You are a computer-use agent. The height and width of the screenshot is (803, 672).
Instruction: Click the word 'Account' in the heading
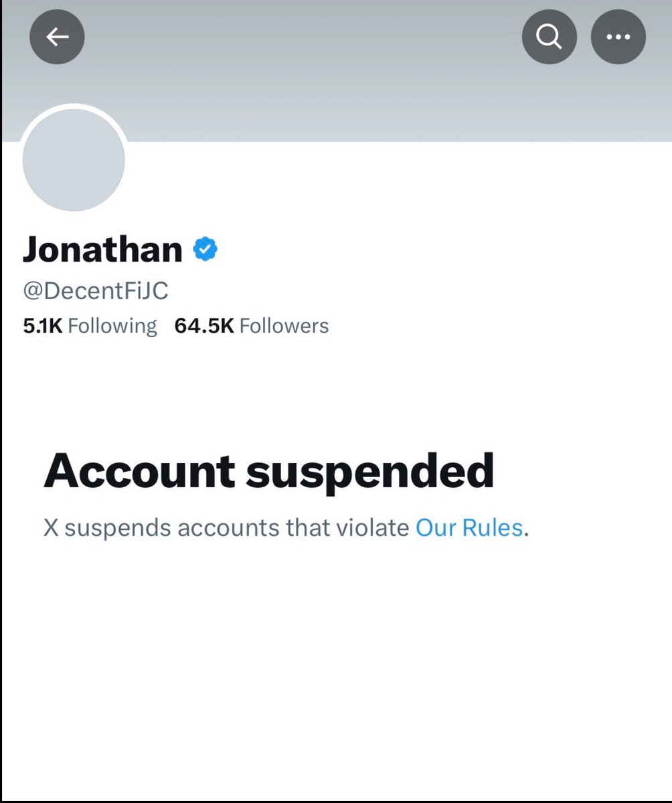(139, 470)
